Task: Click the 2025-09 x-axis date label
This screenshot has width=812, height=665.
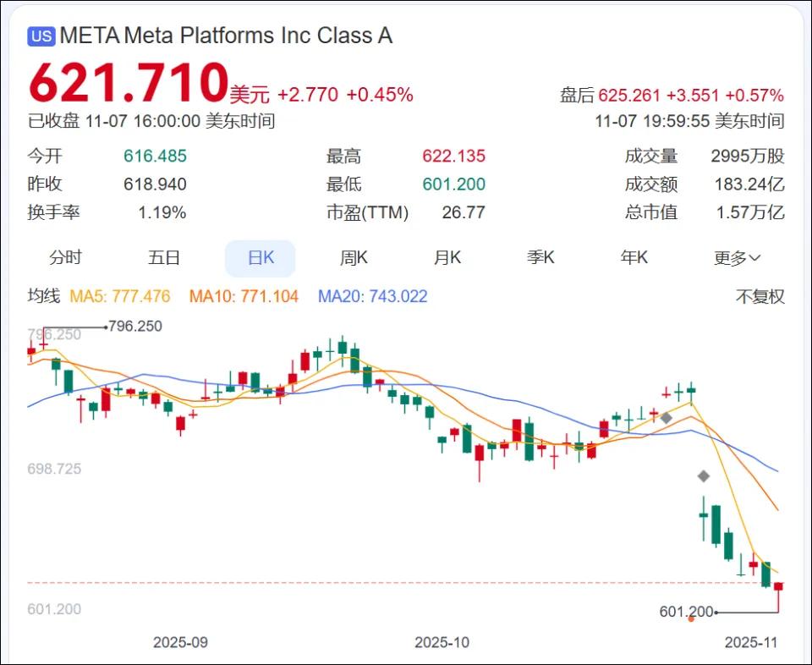Action: (x=180, y=642)
